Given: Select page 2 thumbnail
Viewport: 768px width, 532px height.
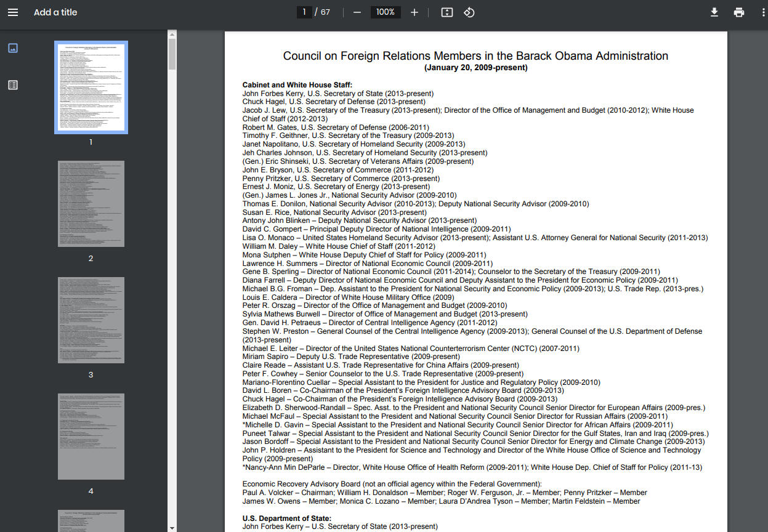Looking at the screenshot, I should [91, 204].
